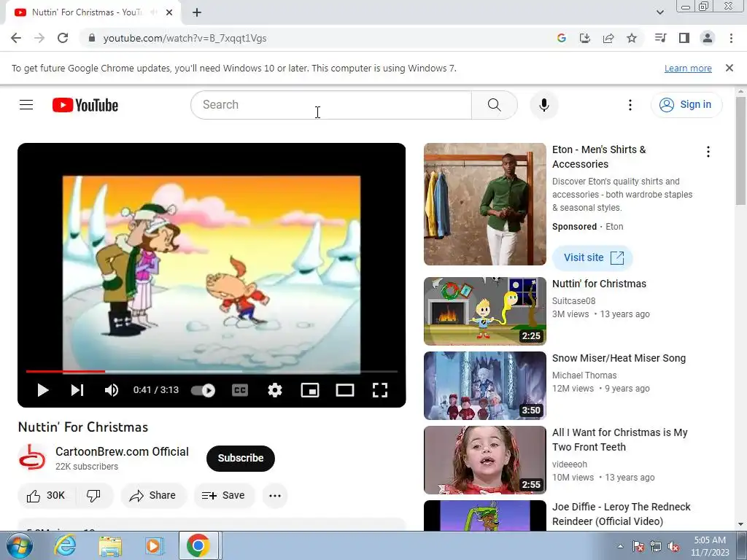The height and width of the screenshot is (560, 747).
Task: Open Windows Media Player from taskbar
Action: pos(154,545)
